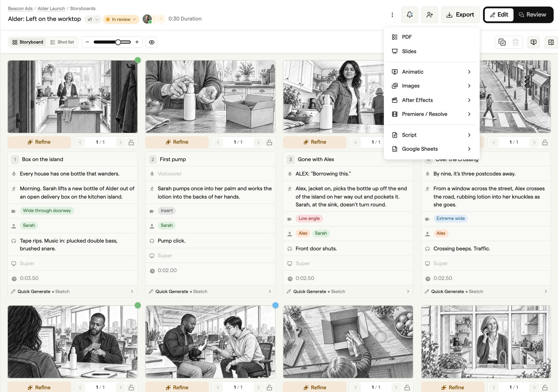
Task: Open the three-dot more options menu
Action: (392, 15)
